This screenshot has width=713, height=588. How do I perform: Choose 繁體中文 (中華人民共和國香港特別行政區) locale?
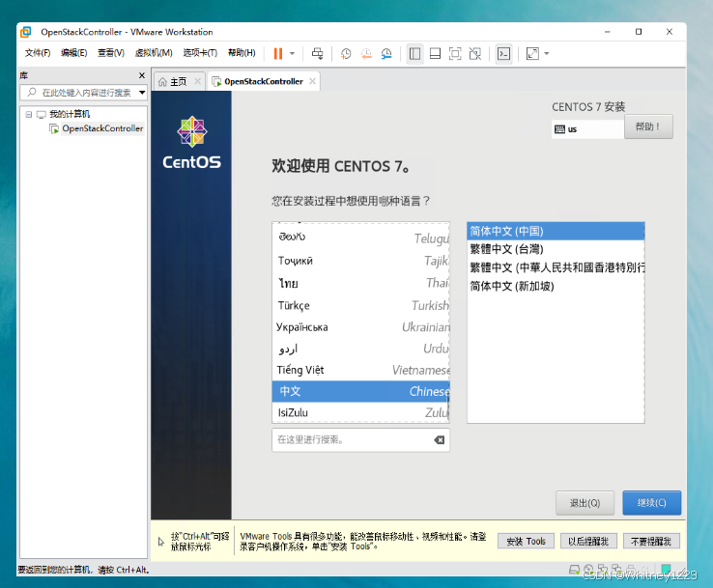[556, 267]
